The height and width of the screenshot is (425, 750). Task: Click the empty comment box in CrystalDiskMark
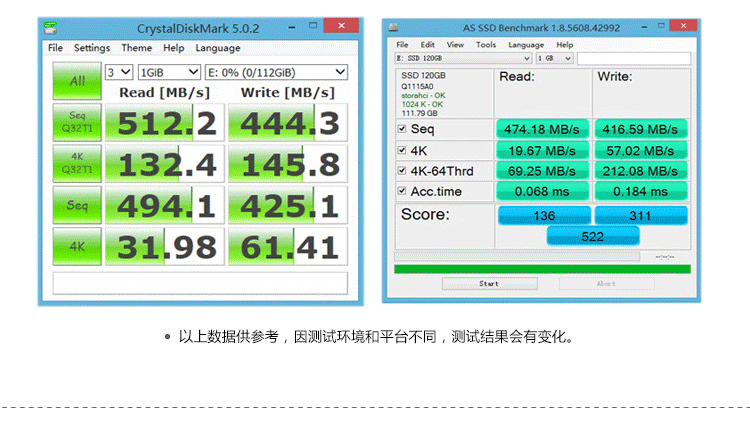pos(200,283)
